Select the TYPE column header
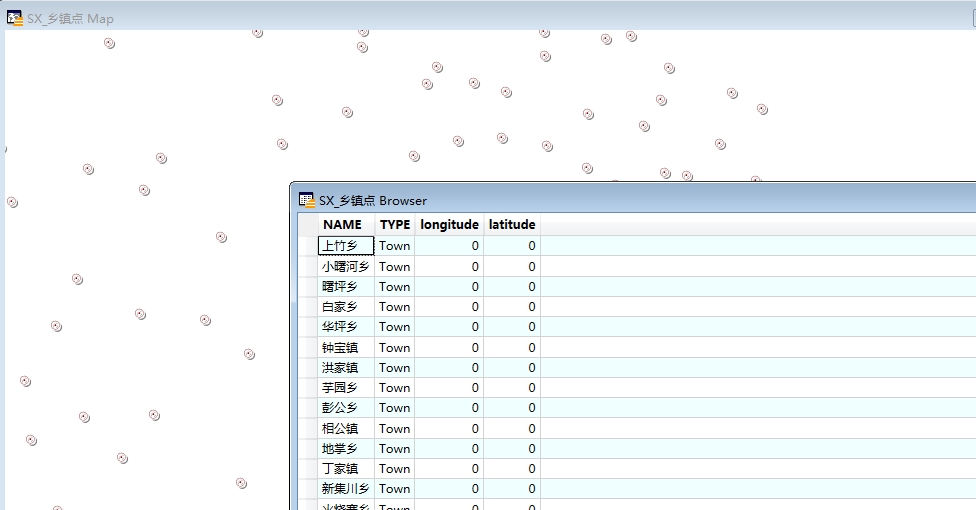 point(394,225)
